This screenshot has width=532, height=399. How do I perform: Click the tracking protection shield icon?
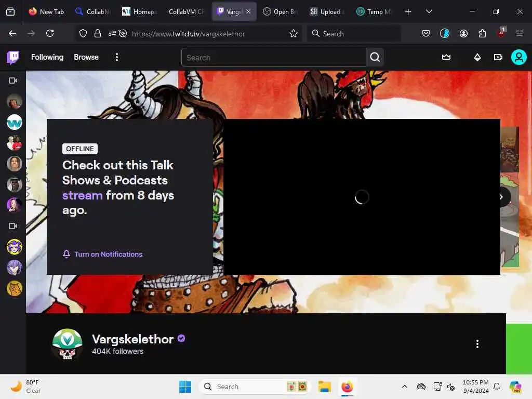(x=83, y=34)
